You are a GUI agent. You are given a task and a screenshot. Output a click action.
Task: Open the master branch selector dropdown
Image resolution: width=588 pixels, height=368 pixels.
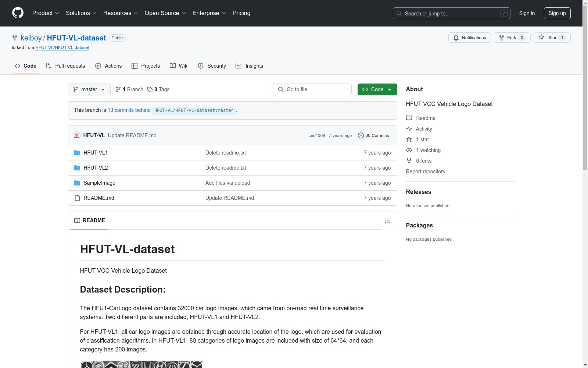tap(89, 89)
